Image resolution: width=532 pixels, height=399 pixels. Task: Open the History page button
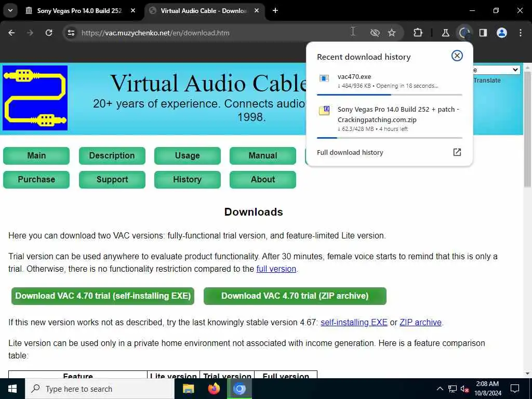(x=187, y=179)
